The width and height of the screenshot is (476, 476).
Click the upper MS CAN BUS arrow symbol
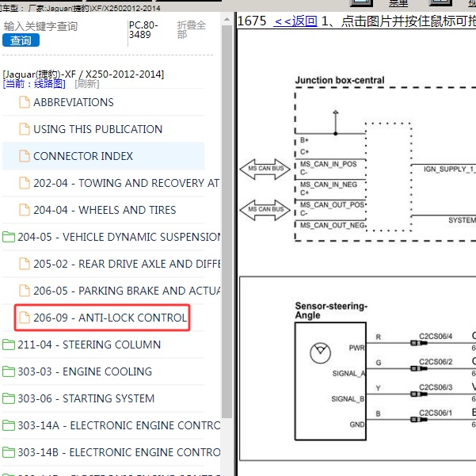tap(265, 169)
